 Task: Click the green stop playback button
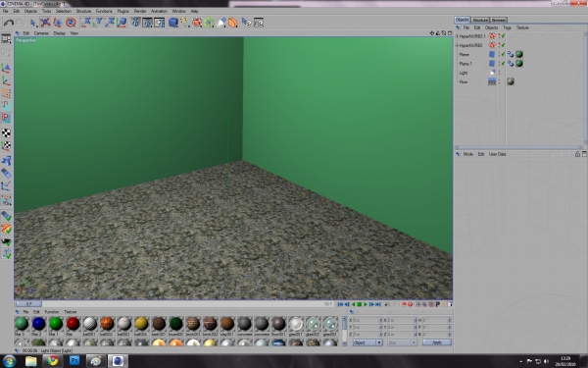tap(360, 304)
